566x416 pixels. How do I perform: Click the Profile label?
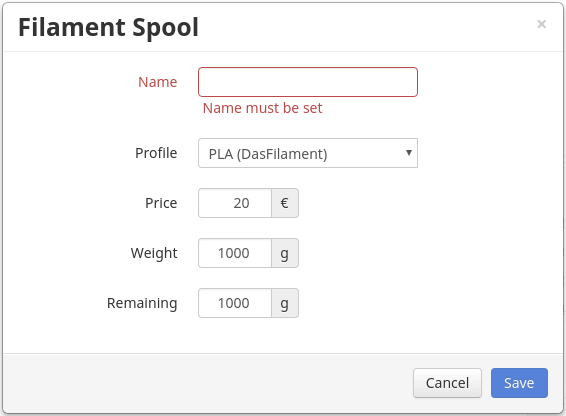pyautogui.click(x=156, y=153)
